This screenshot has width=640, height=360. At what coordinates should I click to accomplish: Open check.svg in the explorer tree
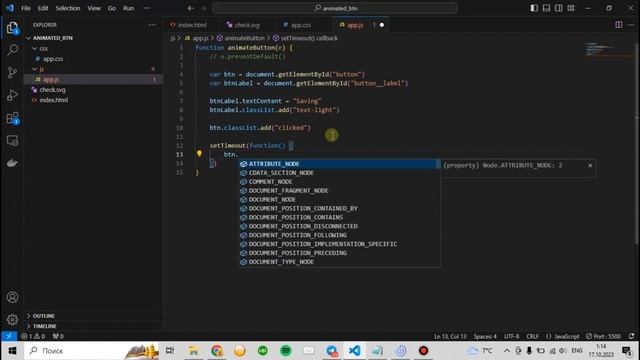tap(52, 90)
